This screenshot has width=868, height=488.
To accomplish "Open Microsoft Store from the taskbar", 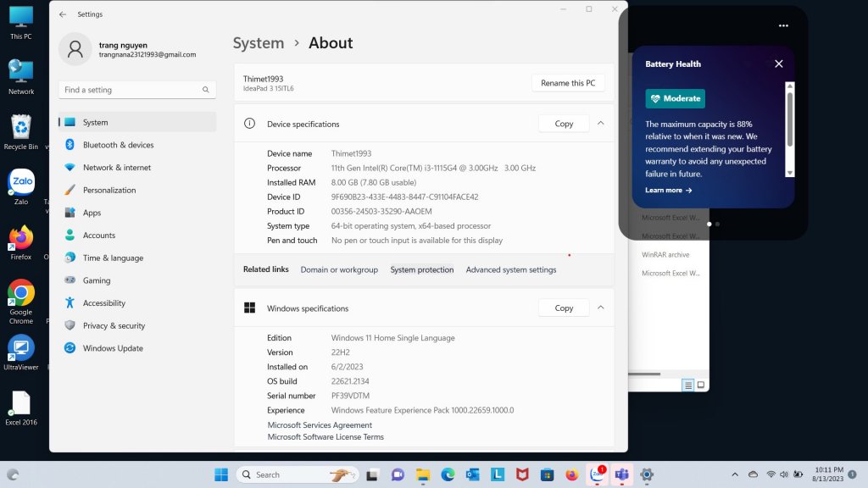I will coord(547,474).
